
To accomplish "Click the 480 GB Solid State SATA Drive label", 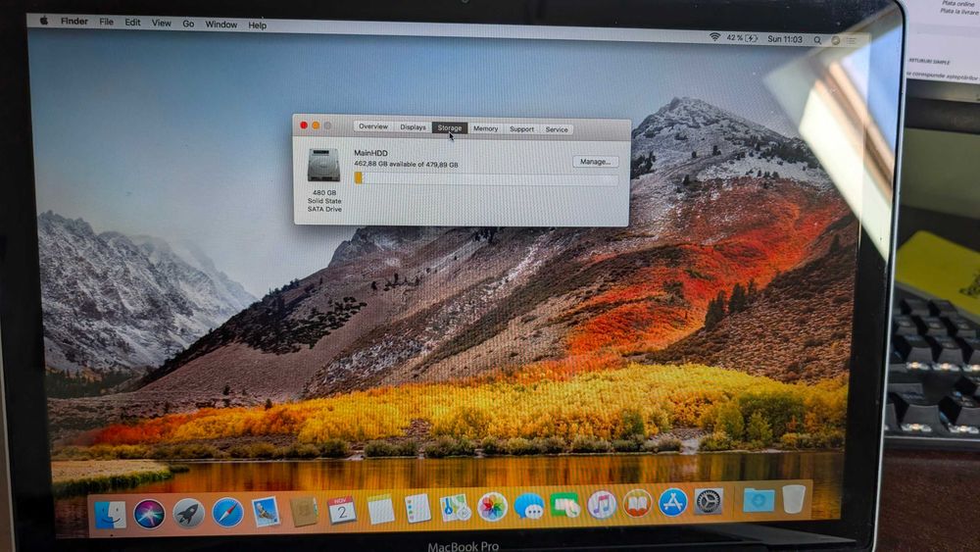I will point(324,201).
